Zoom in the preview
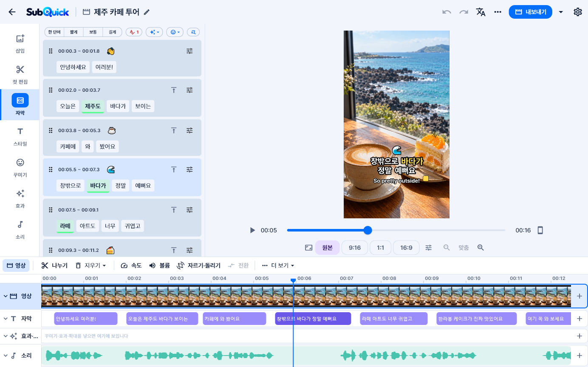588x367 pixels. click(481, 248)
